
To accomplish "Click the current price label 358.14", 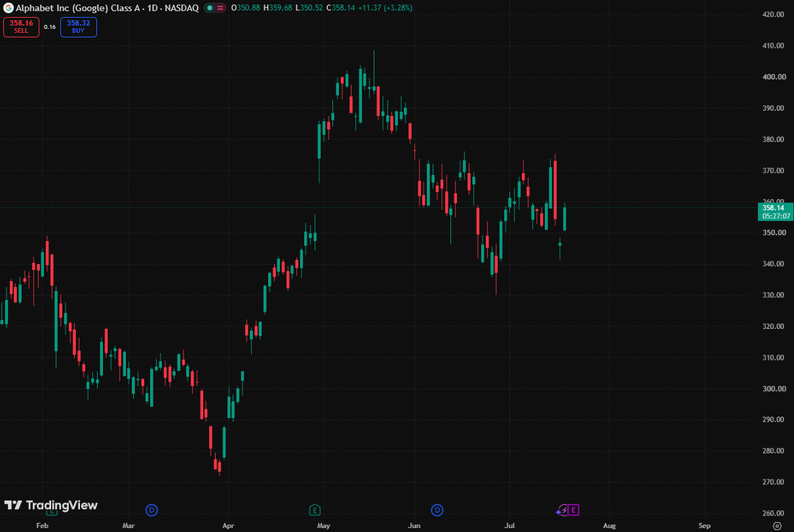I will pos(775,212).
